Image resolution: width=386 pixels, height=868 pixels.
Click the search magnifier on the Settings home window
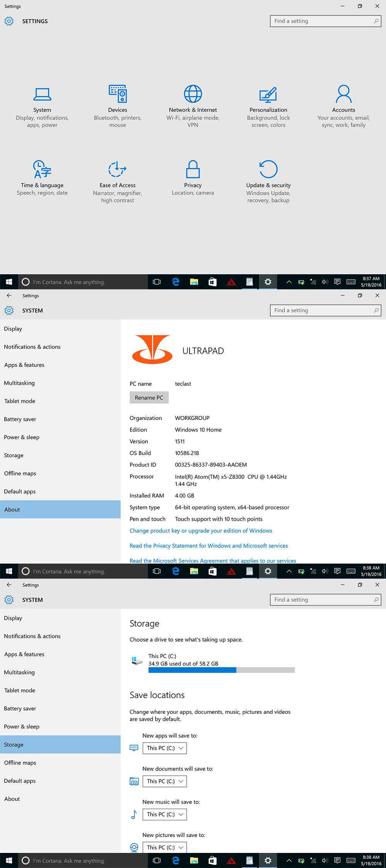click(x=376, y=21)
